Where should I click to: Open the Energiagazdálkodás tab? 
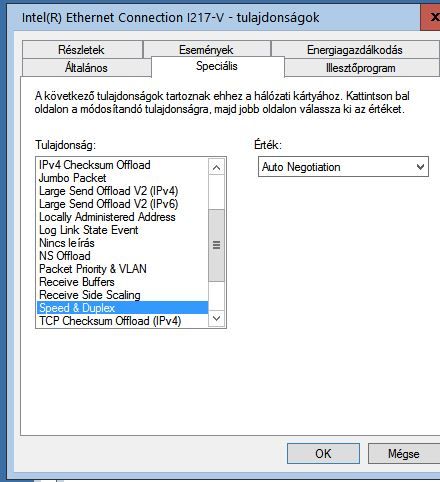click(355, 50)
